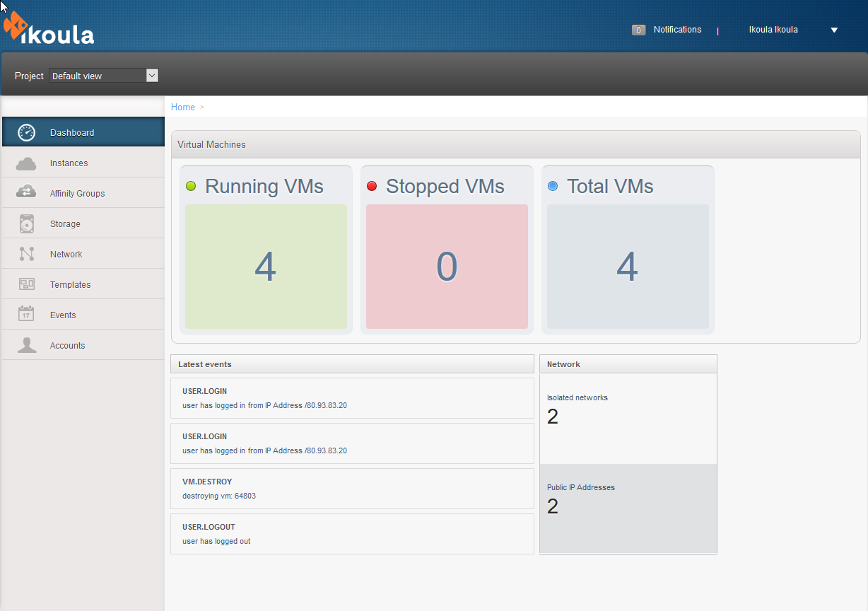Navigate to Network section
Image resolution: width=868 pixels, height=611 pixels.
[x=83, y=254]
